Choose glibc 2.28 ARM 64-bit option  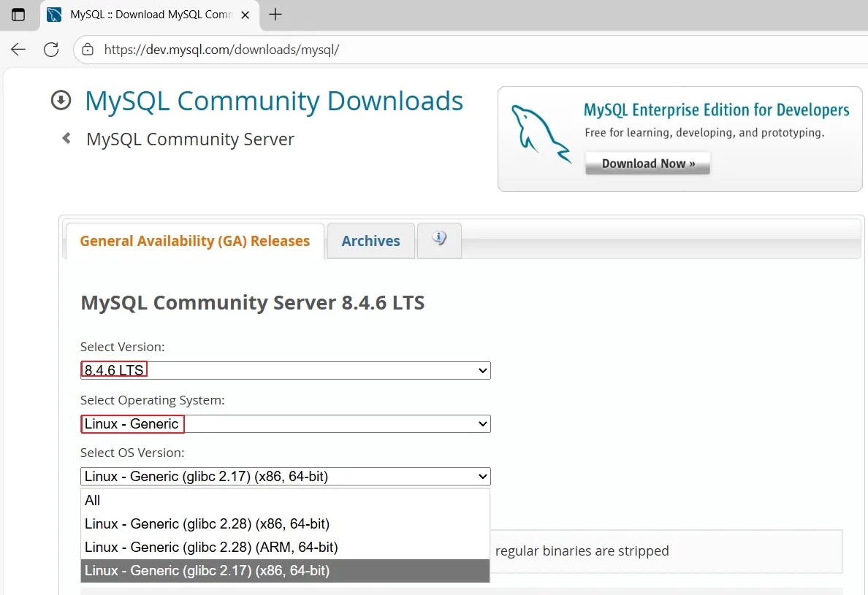tap(285, 547)
